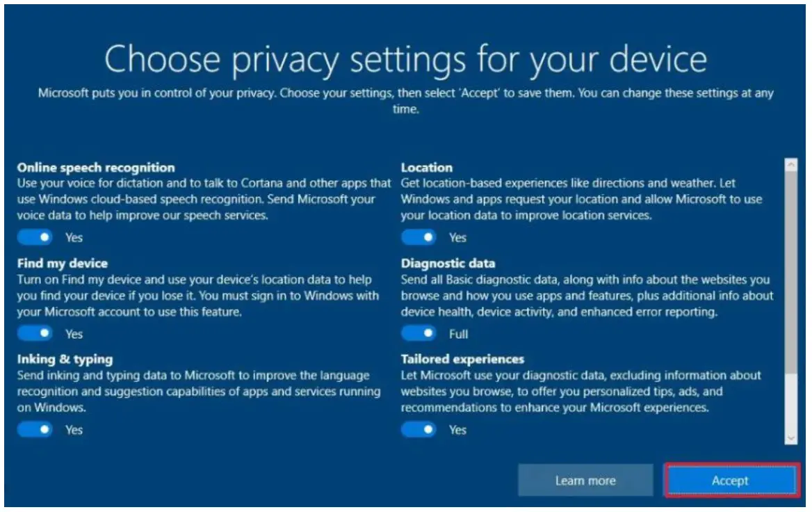Toggle the Inking & typing switch on again
812x512 pixels.
(x=35, y=429)
